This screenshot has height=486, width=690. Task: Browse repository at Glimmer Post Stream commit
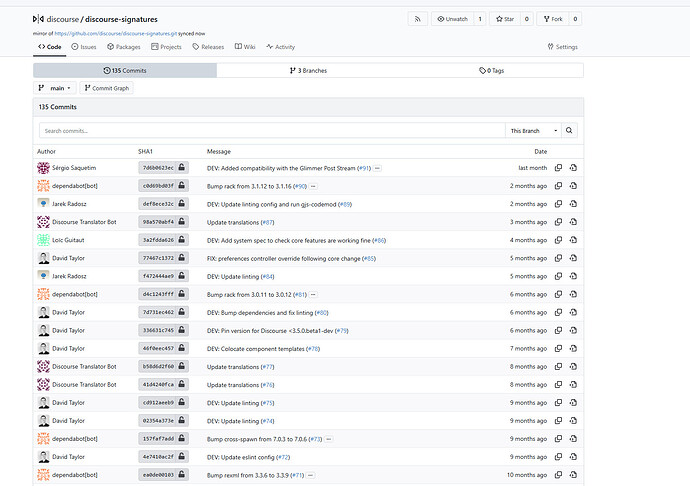(x=573, y=168)
